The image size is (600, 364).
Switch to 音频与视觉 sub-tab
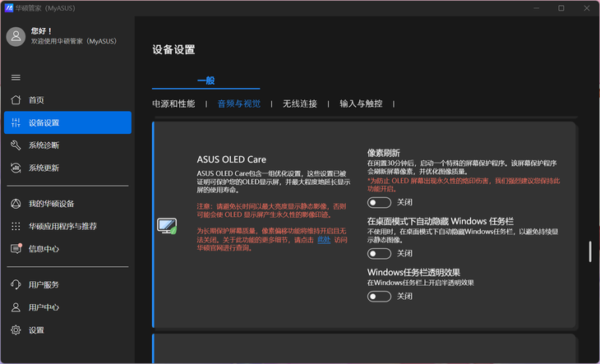tap(239, 104)
